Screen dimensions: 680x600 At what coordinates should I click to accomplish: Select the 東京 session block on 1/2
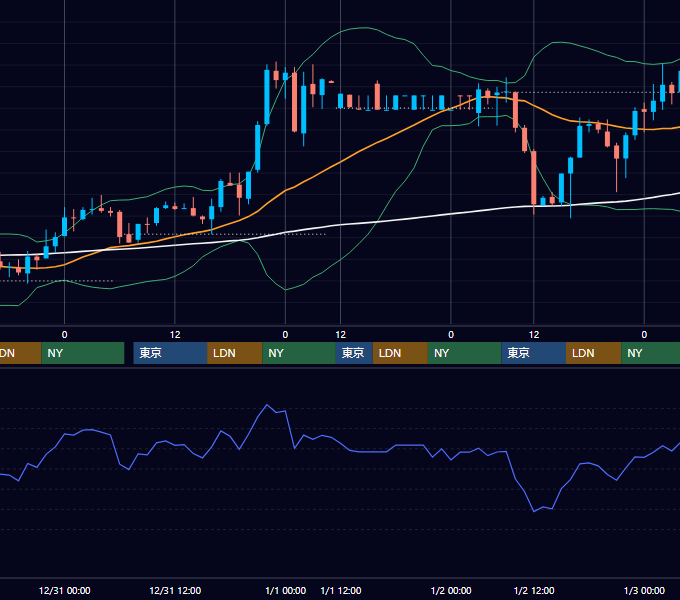[533, 353]
